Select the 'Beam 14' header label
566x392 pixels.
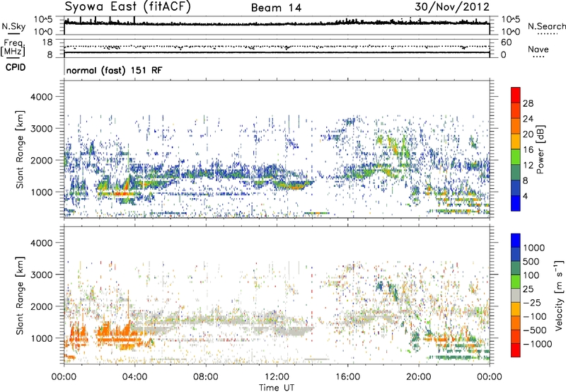(276, 8)
